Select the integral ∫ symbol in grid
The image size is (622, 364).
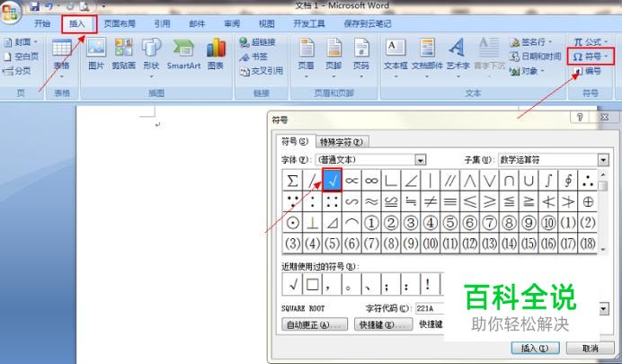(548, 181)
